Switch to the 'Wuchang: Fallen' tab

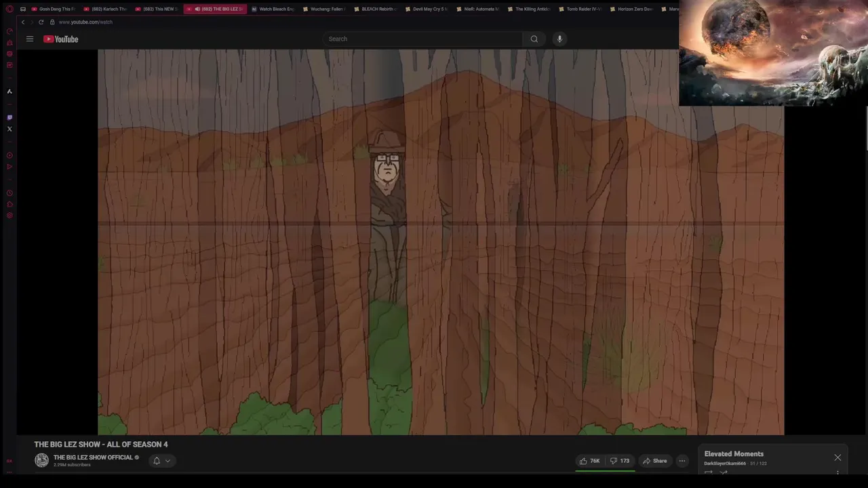(324, 9)
